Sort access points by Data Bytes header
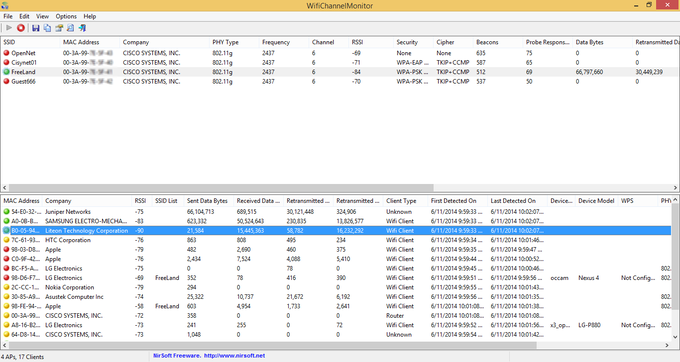The width and height of the screenshot is (680, 362). (602, 42)
